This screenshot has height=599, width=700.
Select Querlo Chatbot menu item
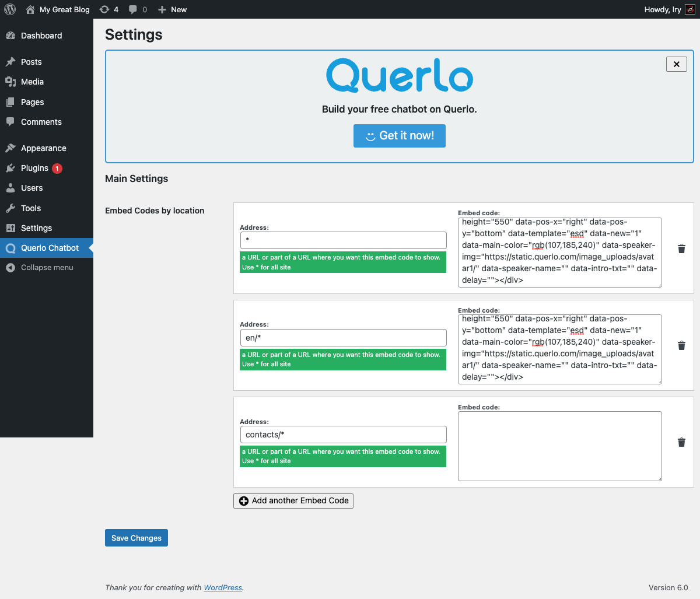[47, 248]
